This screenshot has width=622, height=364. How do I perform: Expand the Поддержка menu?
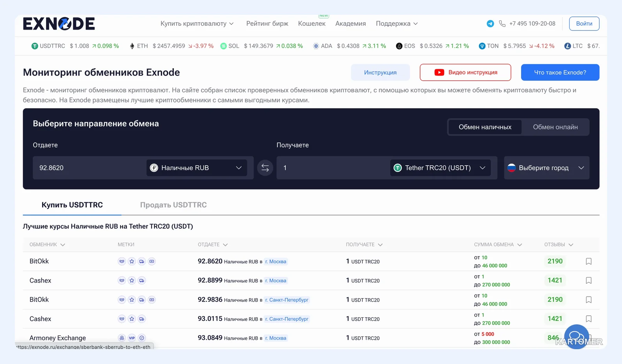[397, 24]
